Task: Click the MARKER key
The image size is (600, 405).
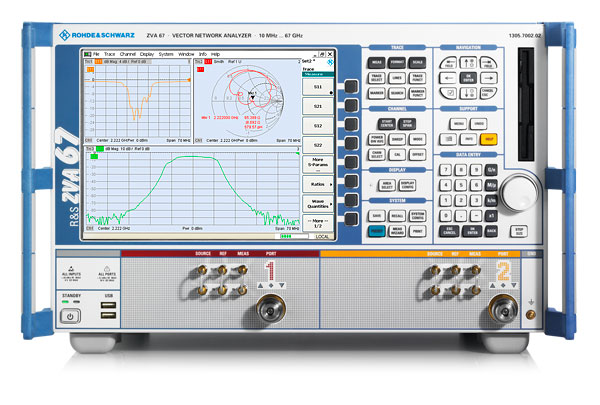Action: point(377,93)
